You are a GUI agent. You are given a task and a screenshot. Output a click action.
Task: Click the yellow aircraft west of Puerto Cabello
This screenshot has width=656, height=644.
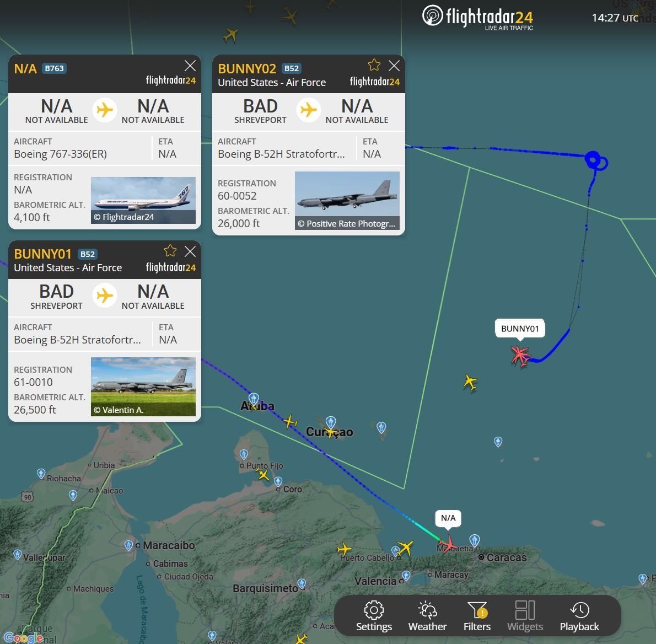[345, 549]
